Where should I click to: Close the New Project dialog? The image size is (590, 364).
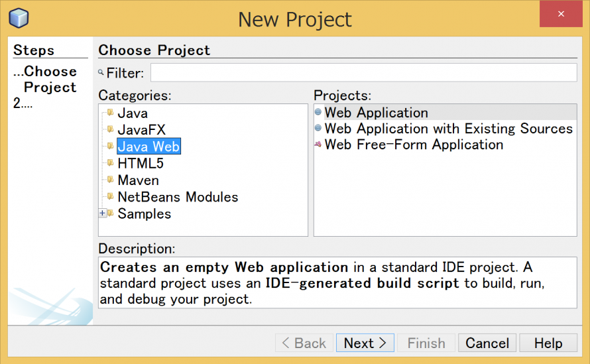(561, 14)
